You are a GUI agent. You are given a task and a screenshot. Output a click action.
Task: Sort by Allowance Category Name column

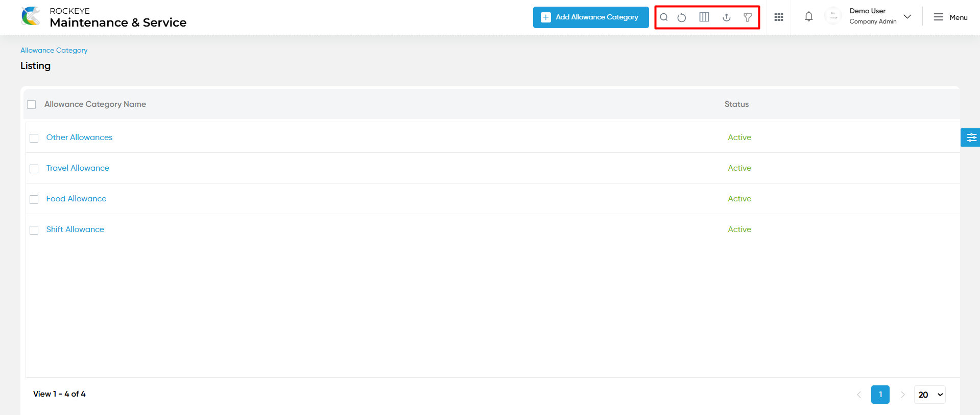point(95,104)
